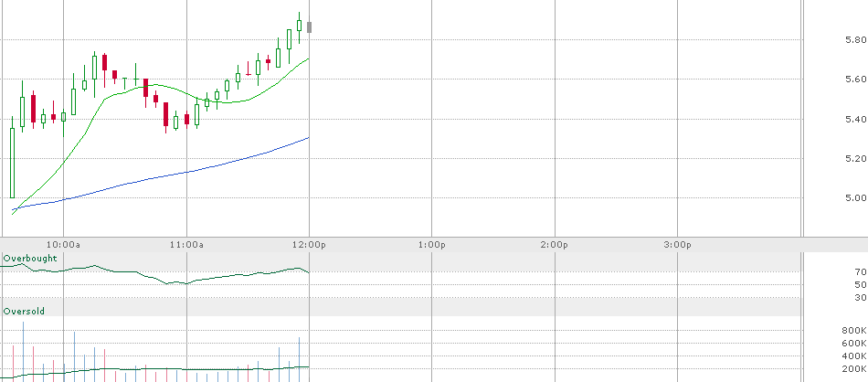Click the 600K volume axis label

(854, 344)
